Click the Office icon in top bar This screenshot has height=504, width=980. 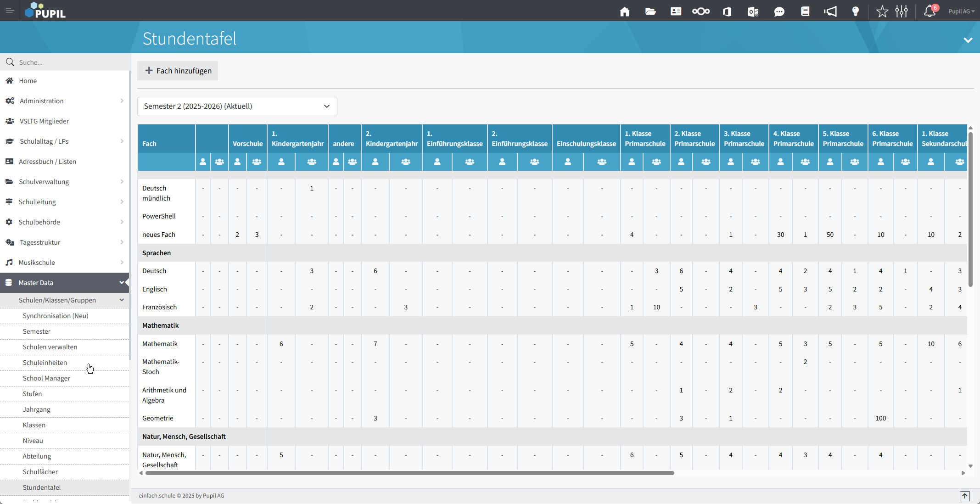coord(727,11)
